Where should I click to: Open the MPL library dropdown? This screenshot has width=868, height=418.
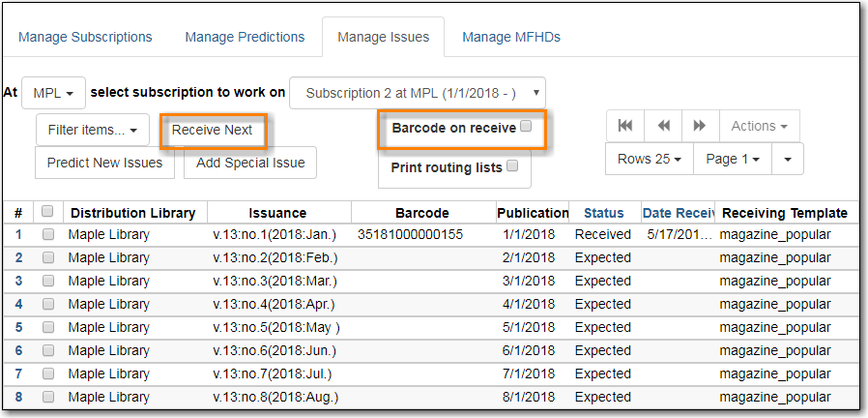coord(54,93)
